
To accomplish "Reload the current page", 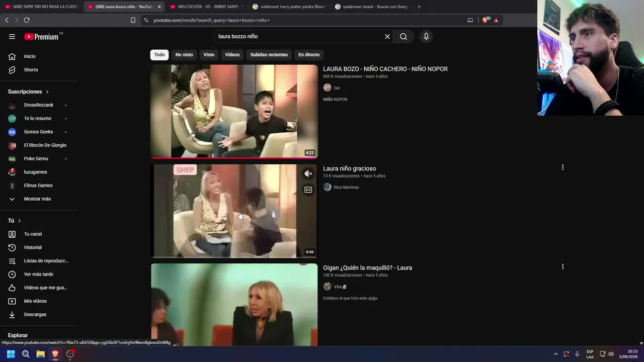I will coord(27,20).
